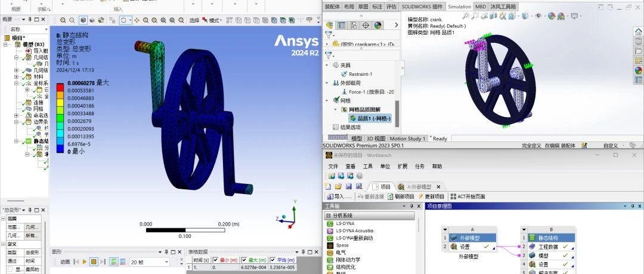644x274 pixels.
Task: Click 更新项目 in Workbench toolbar
Action: click(x=431, y=196)
